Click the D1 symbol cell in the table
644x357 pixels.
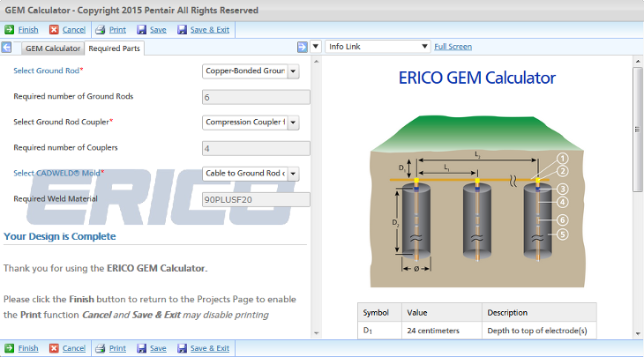pyautogui.click(x=379, y=331)
